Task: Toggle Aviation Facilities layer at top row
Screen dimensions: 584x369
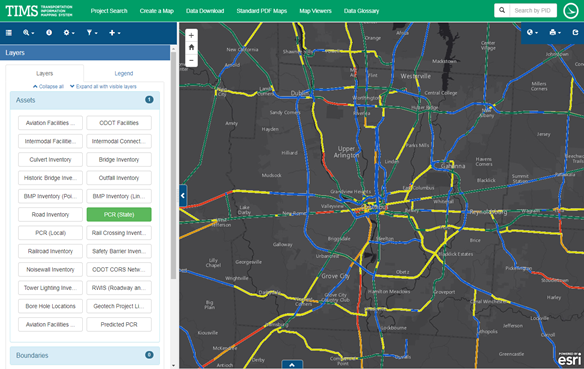Action: (x=50, y=123)
